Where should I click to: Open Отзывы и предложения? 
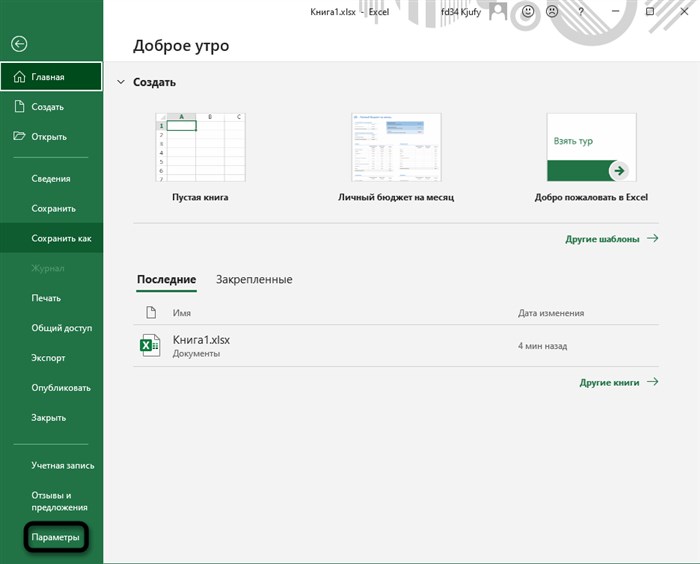tap(51, 501)
